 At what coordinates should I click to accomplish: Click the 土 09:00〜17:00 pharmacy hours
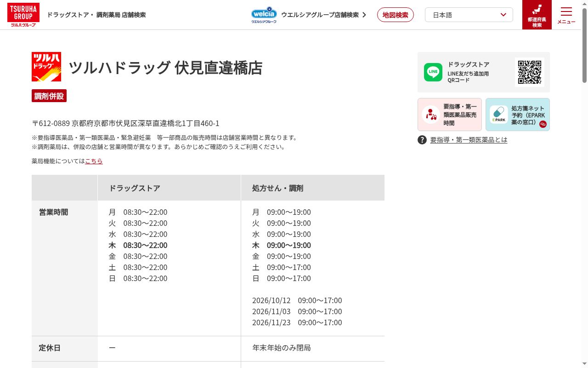coord(282,267)
